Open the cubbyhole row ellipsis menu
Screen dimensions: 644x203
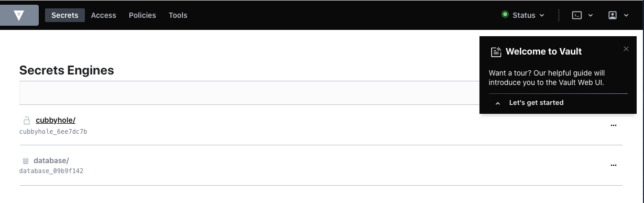[614, 125]
